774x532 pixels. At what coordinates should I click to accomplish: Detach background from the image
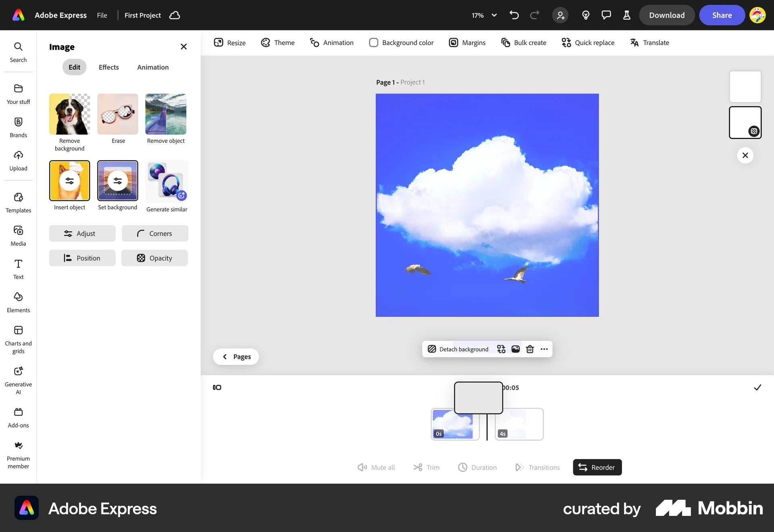click(458, 349)
